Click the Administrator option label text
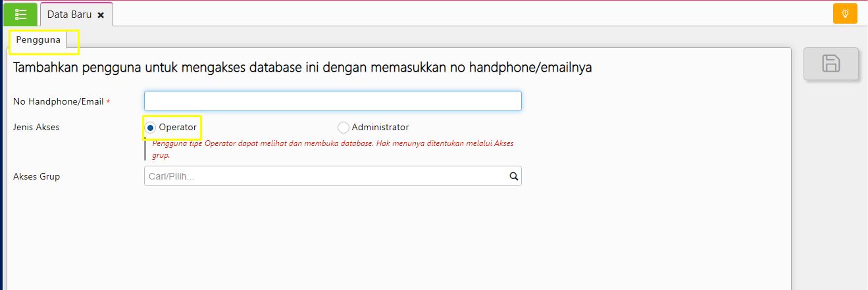Image resolution: width=868 pixels, height=290 pixels. click(x=380, y=128)
